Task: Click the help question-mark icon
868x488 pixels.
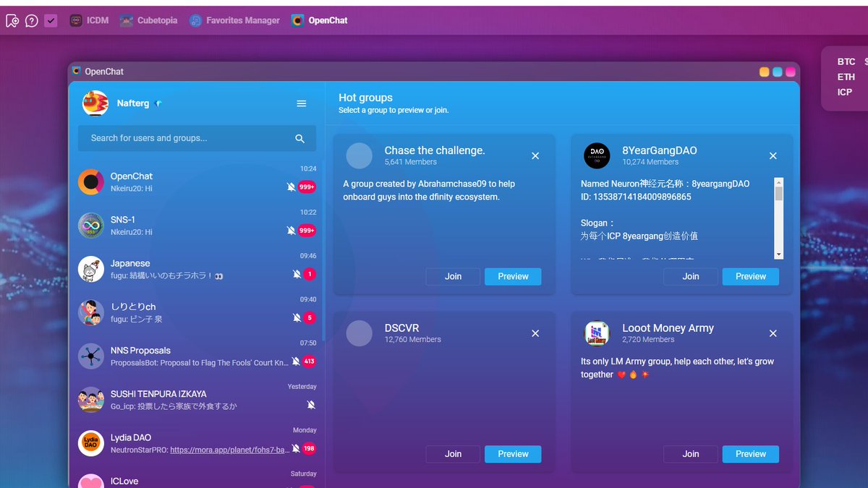Action: pyautogui.click(x=32, y=20)
